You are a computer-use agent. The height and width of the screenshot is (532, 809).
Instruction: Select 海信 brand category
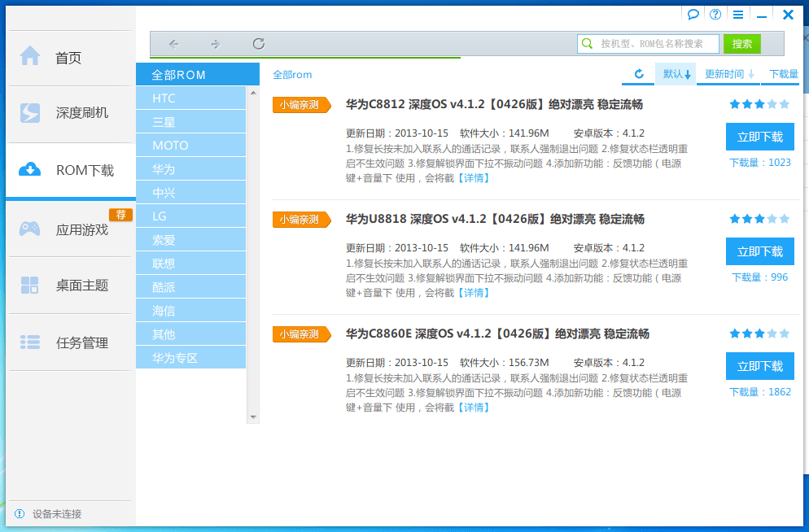(x=191, y=311)
